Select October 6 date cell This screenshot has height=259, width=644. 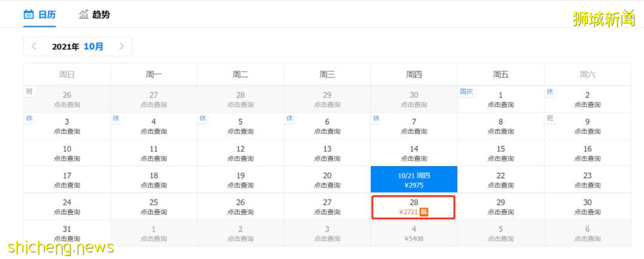(x=327, y=126)
